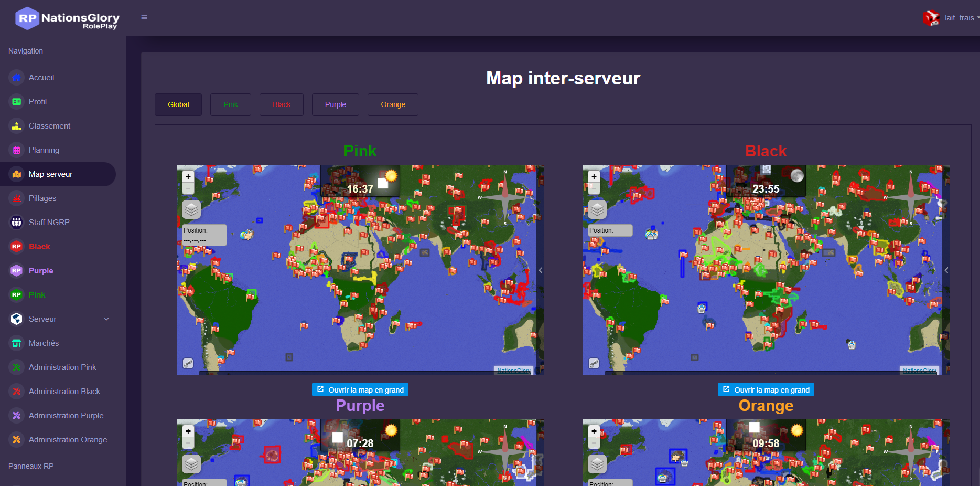The image size is (980, 486).
Task: Click the Purple map clock 07:28
Action: [360, 443]
